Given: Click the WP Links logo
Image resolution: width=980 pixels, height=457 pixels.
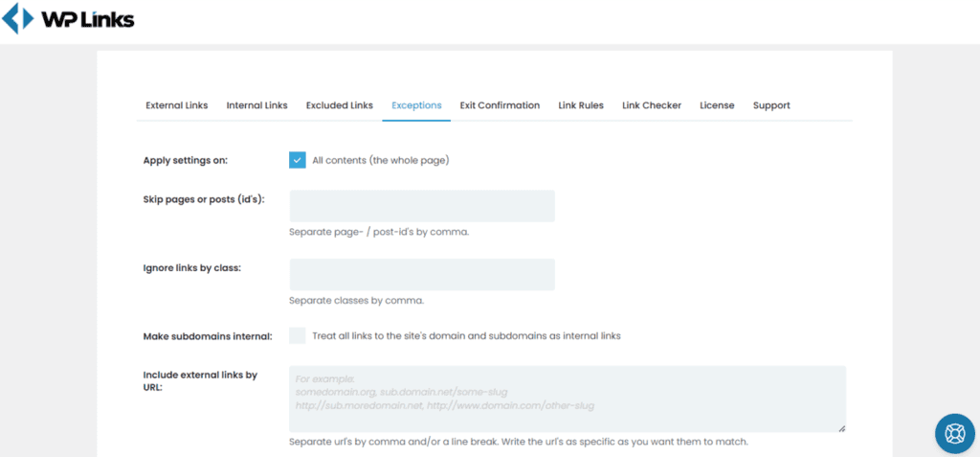Looking at the screenshot, I should 68,19.
